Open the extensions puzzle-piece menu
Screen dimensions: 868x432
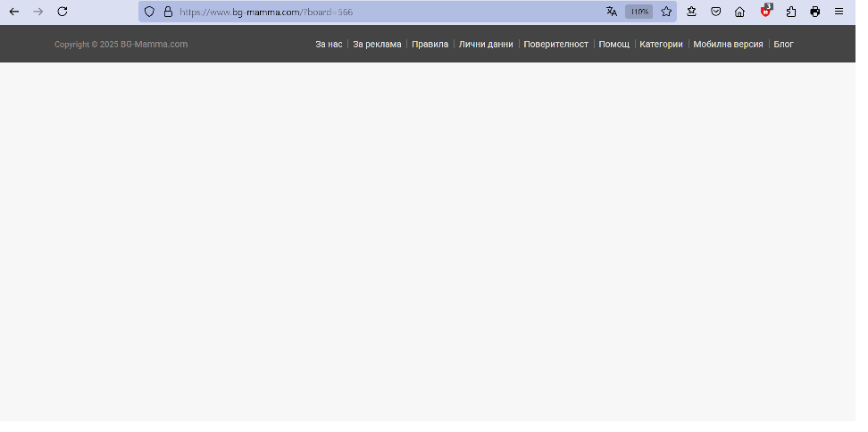pos(790,12)
